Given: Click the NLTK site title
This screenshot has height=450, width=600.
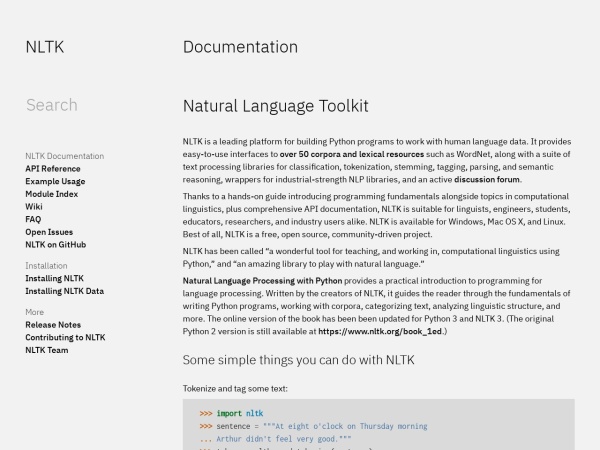Looking at the screenshot, I should 44,47.
